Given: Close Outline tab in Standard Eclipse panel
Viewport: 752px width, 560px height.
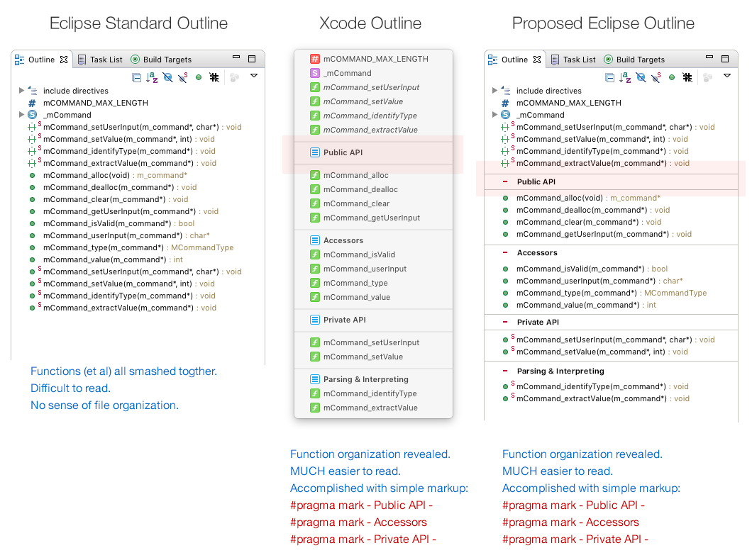Looking at the screenshot, I should [64, 60].
